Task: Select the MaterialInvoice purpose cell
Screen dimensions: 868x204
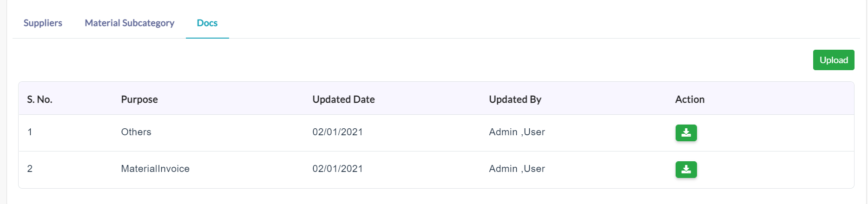Action: [155, 169]
